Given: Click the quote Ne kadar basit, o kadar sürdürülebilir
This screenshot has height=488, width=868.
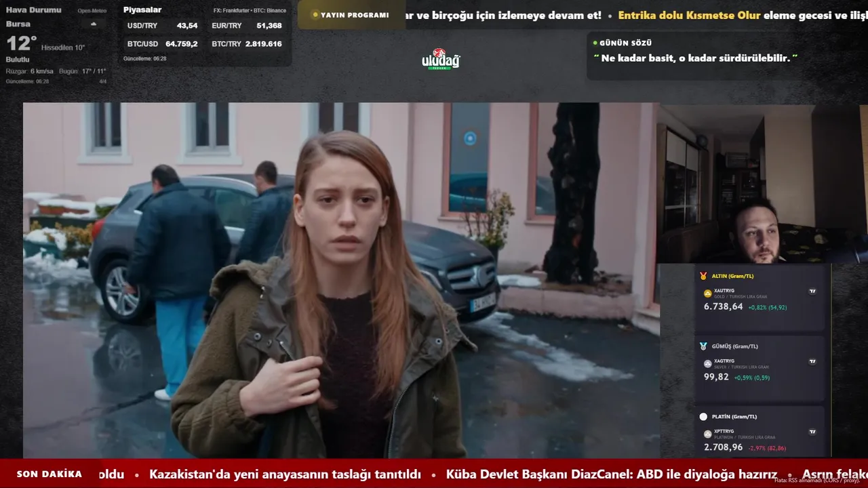Looking at the screenshot, I should (x=696, y=58).
